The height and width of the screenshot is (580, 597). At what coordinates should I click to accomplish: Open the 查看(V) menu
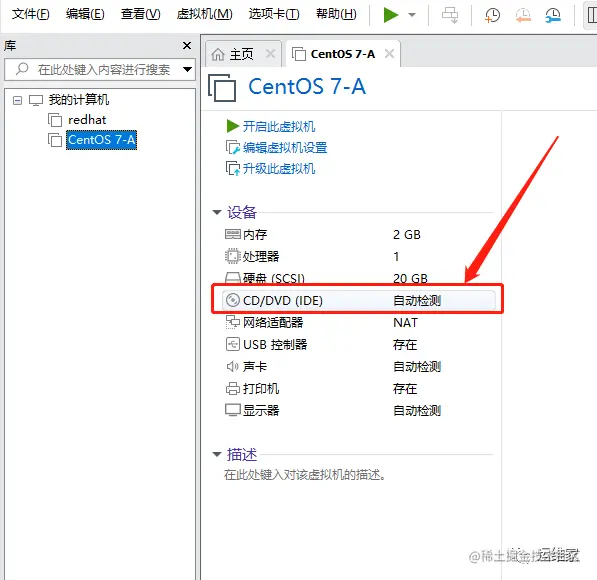tap(140, 14)
